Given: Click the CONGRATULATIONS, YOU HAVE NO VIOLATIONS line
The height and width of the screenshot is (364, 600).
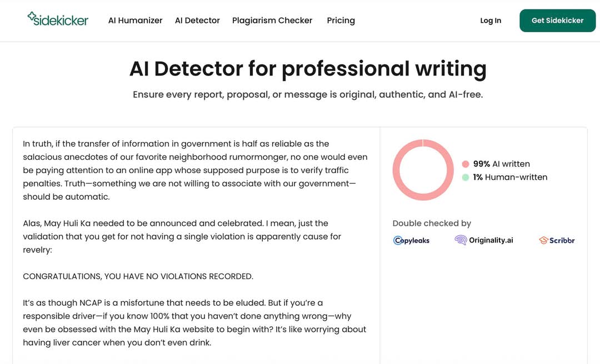Looking at the screenshot, I should (138, 276).
